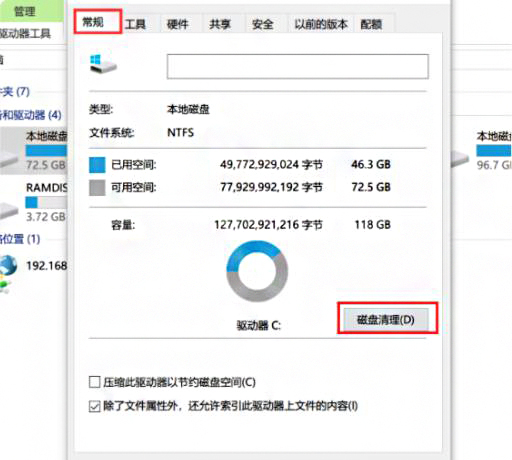Select the 96.7 GB local disk on right
The height and width of the screenshot is (460, 512).
[482, 150]
